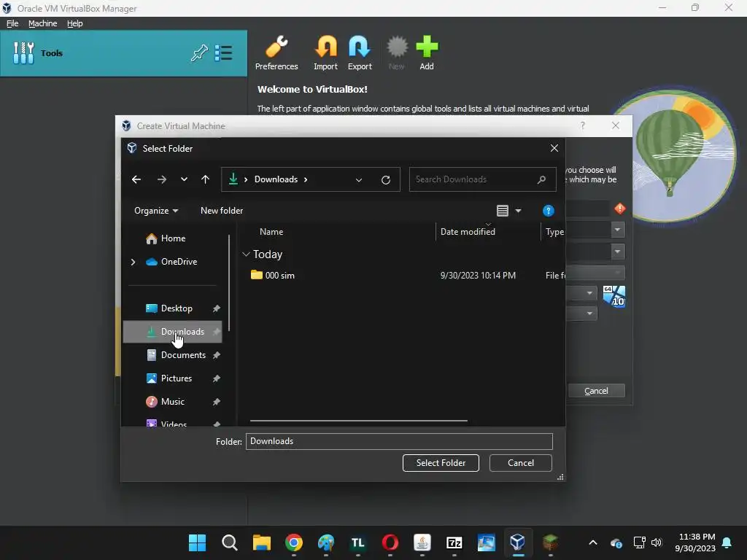Open 7-Zip from taskbar
Screen dimensions: 747x560
tap(454, 542)
